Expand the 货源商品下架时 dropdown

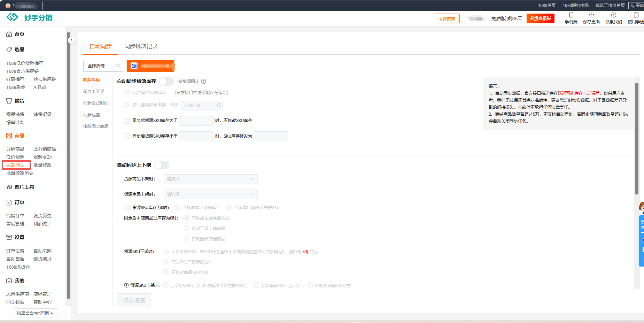(x=210, y=179)
